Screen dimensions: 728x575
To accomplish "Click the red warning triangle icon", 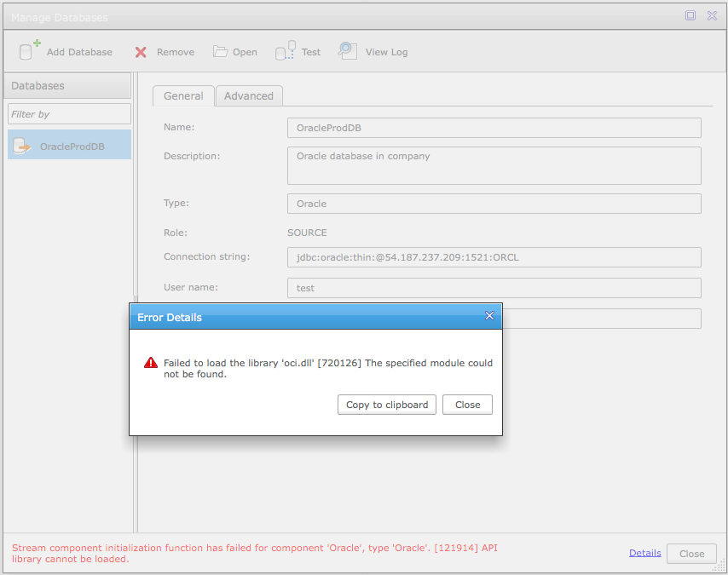I will pos(151,362).
